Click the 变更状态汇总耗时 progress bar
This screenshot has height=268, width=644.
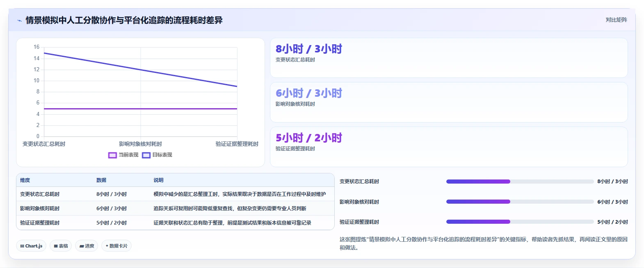pyautogui.click(x=520, y=182)
